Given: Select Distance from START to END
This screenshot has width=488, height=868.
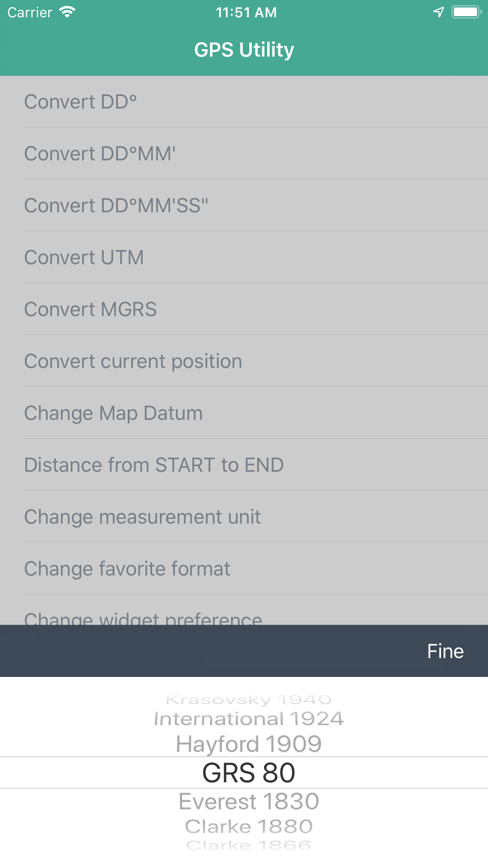Looking at the screenshot, I should coord(244,465).
